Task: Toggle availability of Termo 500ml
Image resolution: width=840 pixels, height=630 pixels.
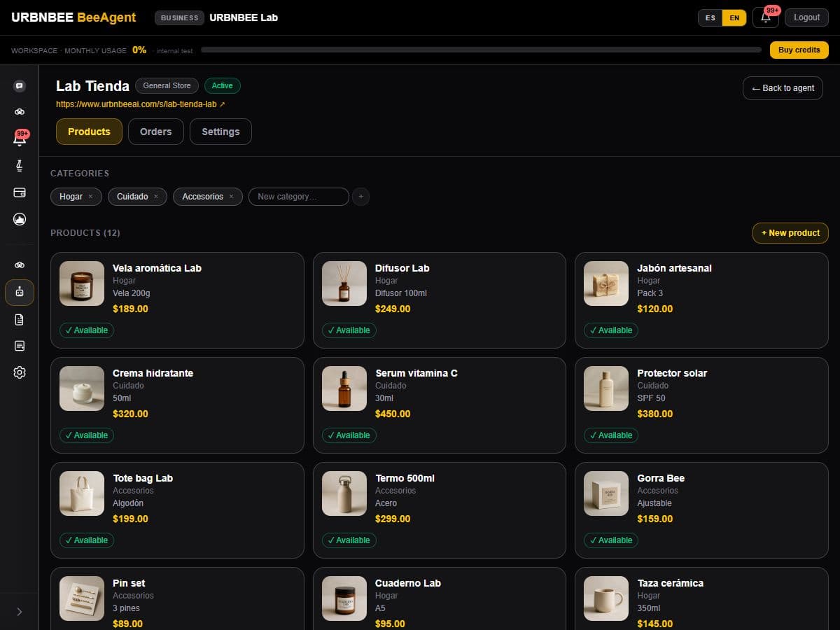Action: pyautogui.click(x=349, y=540)
